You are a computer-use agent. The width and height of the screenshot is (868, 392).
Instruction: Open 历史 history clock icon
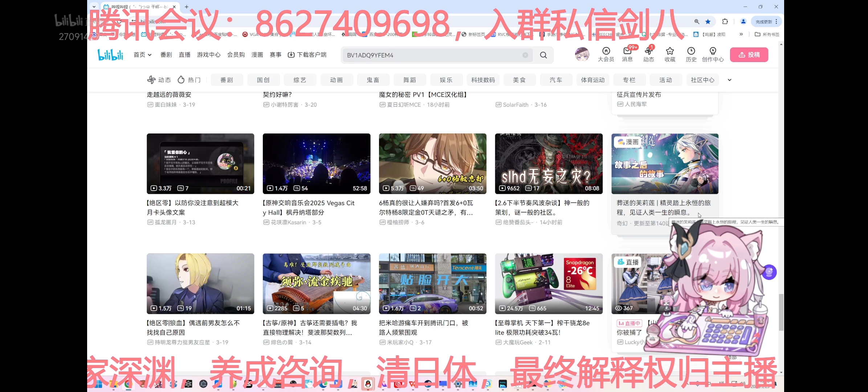(691, 54)
